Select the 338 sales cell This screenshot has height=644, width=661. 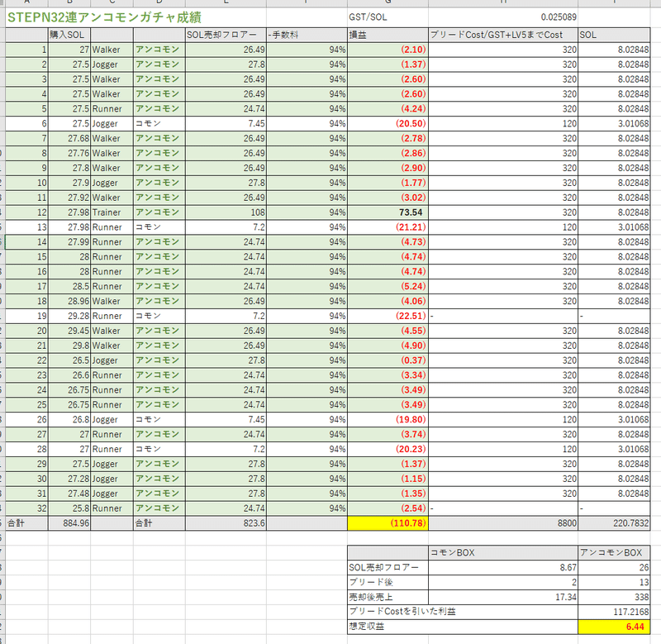614,597
